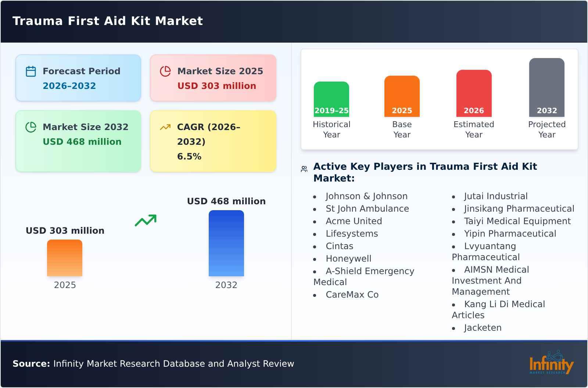The image size is (588, 388).
Task: Click the Trauma First Aid Kit Market title
Action: 108,21
